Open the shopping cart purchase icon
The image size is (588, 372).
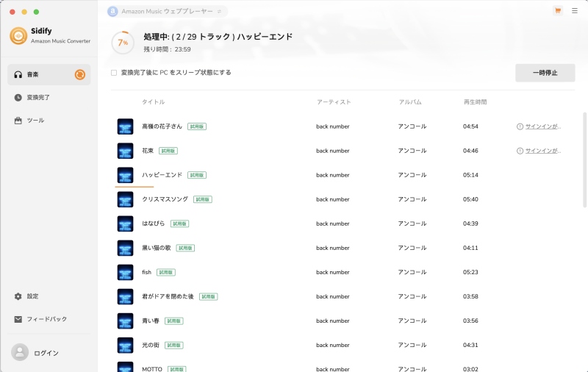pyautogui.click(x=558, y=10)
